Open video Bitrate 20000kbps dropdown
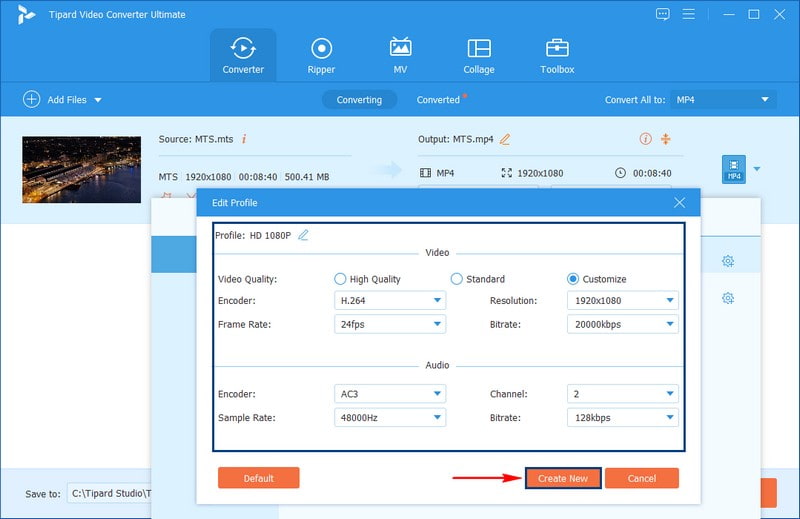The width and height of the screenshot is (800, 519). click(x=622, y=324)
